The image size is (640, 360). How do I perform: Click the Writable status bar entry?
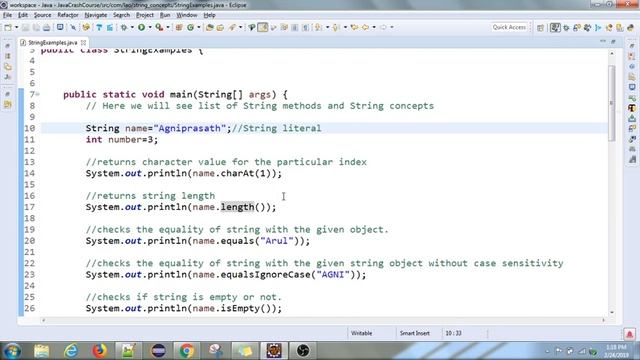click(x=362, y=333)
